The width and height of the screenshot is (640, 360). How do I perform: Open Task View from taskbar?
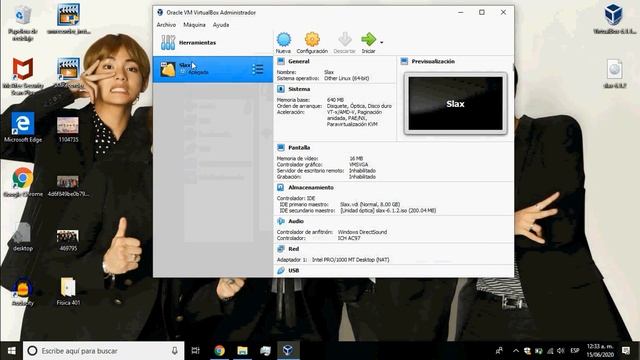point(196,351)
